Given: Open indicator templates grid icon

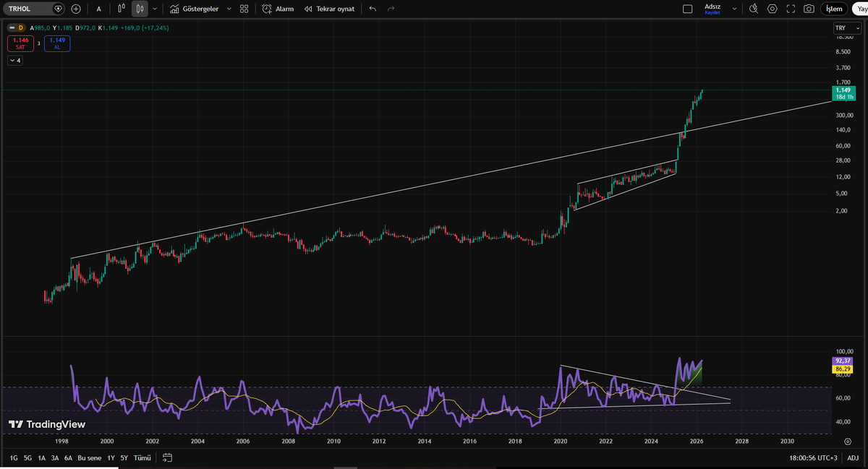Looking at the screenshot, I should [x=244, y=9].
